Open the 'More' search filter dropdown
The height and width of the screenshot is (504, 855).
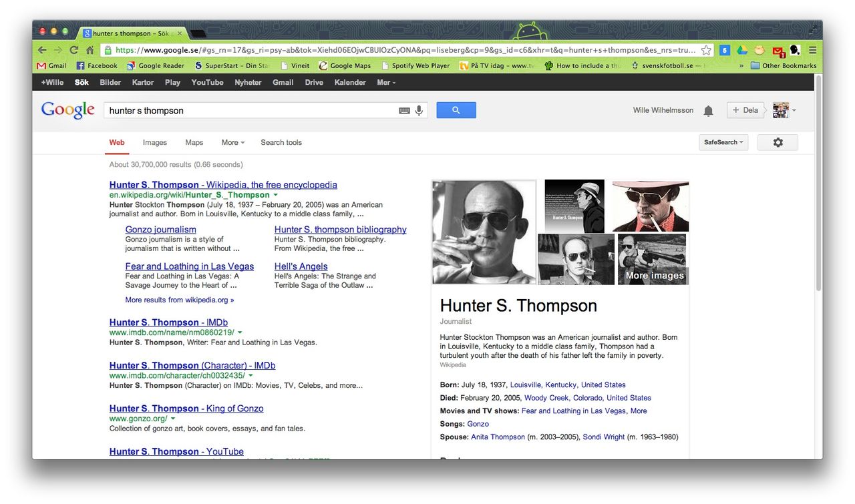[x=233, y=142]
